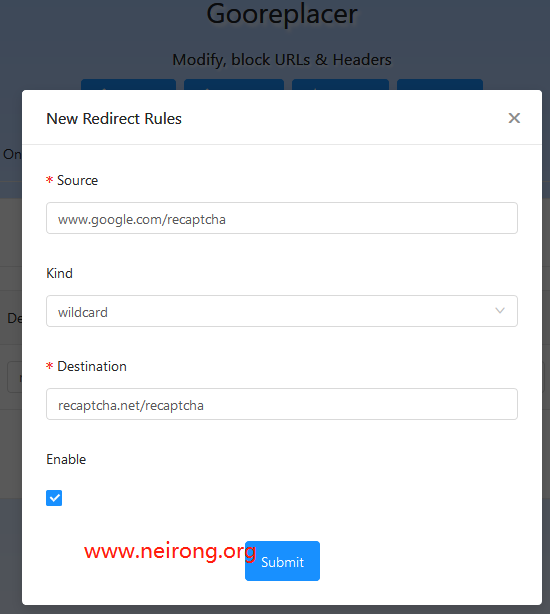Click the Destination field label
Screen dimensions: 550x614
pyautogui.click(x=92, y=366)
